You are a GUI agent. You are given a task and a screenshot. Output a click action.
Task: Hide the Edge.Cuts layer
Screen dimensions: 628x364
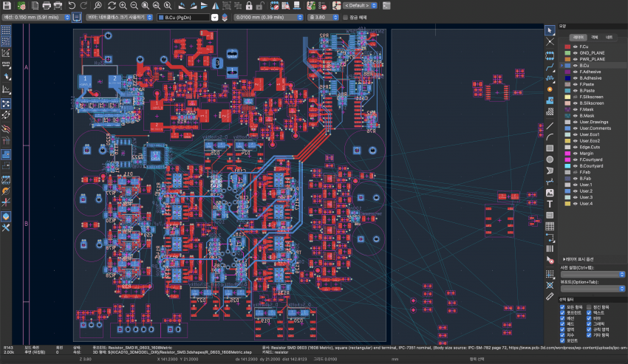pyautogui.click(x=575, y=147)
